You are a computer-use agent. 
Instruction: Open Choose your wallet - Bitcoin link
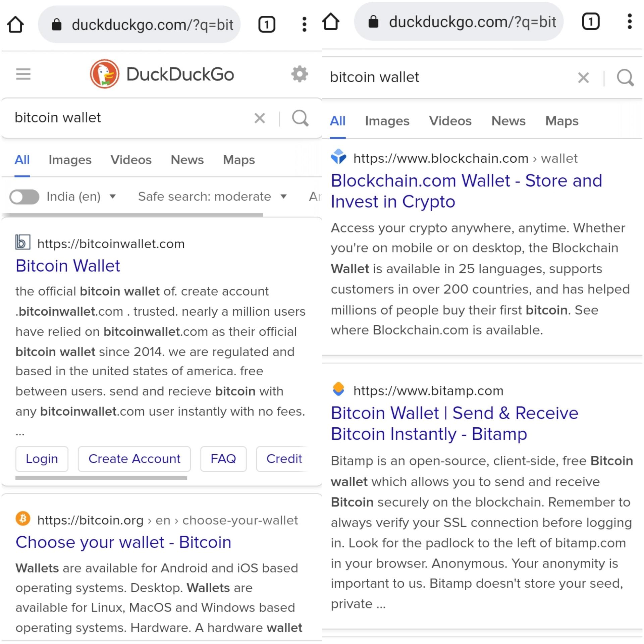(123, 542)
